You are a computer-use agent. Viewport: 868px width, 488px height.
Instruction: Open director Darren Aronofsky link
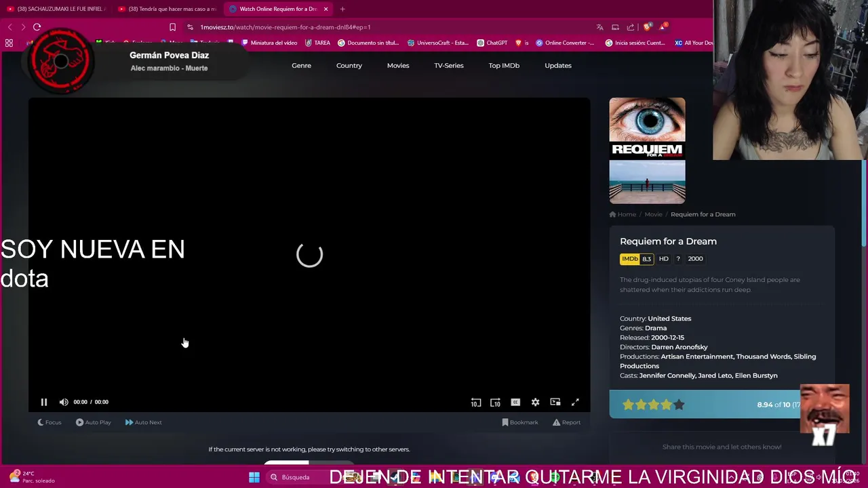pyautogui.click(x=679, y=347)
